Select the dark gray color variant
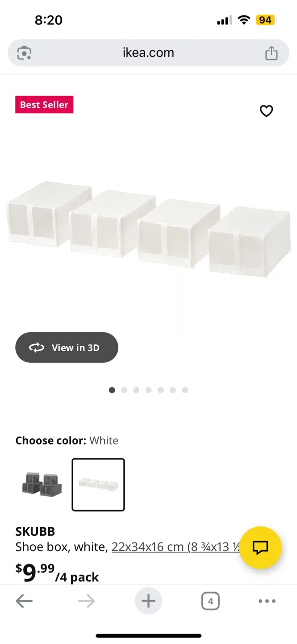297x644 pixels. [x=40, y=484]
